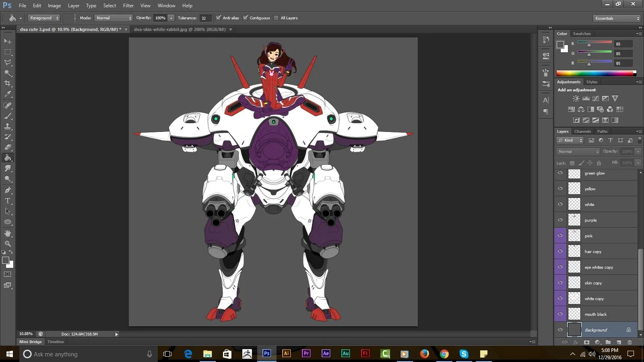Select the Zoom tool
This screenshot has height=362, width=644.
tap(8, 244)
